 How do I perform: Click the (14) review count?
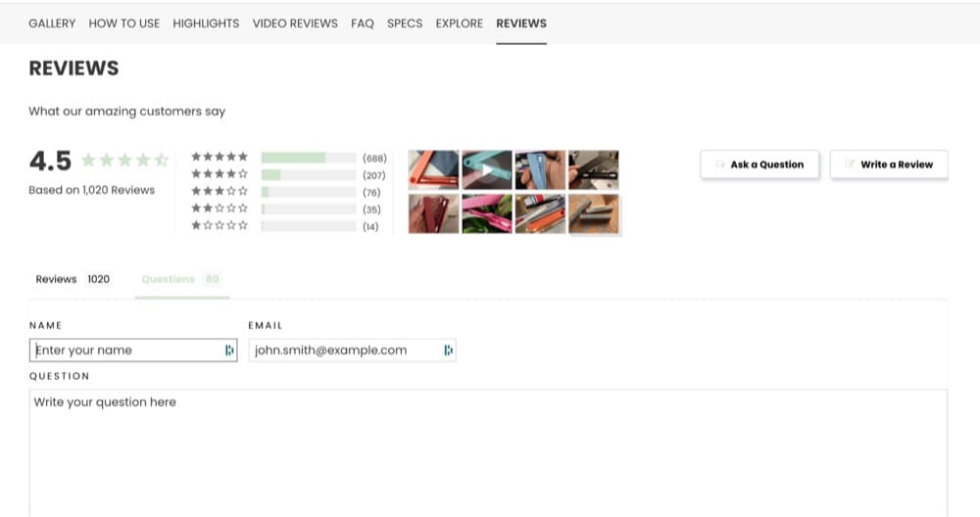pos(370,226)
